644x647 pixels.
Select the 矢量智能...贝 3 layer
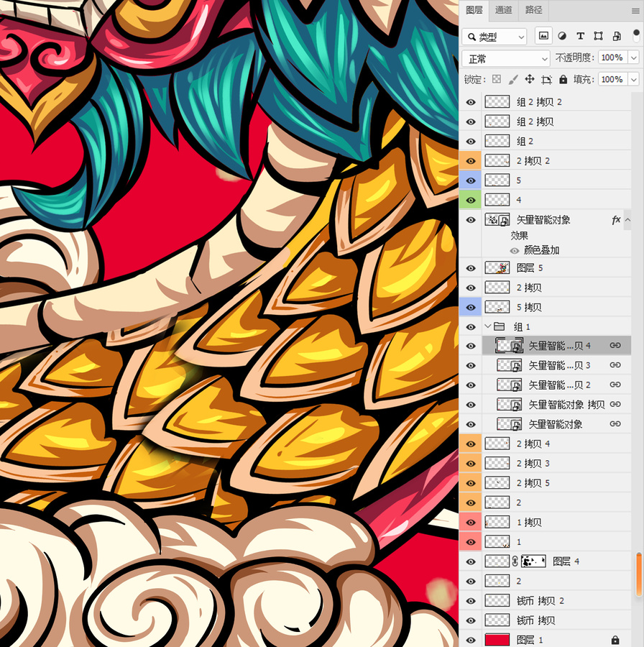(556, 365)
